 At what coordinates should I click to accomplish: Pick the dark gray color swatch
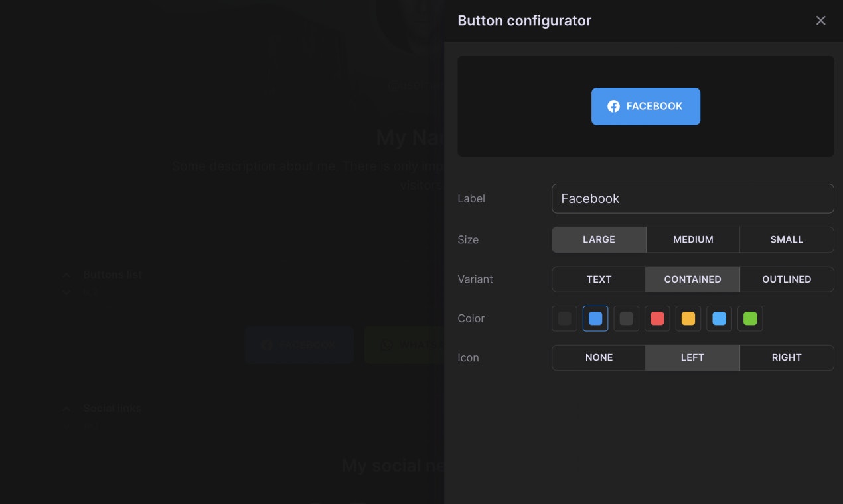coord(626,318)
